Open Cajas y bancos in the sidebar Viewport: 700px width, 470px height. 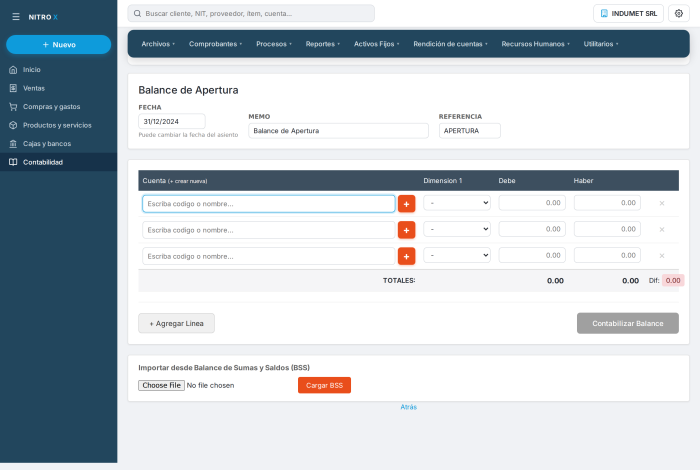(x=58, y=144)
